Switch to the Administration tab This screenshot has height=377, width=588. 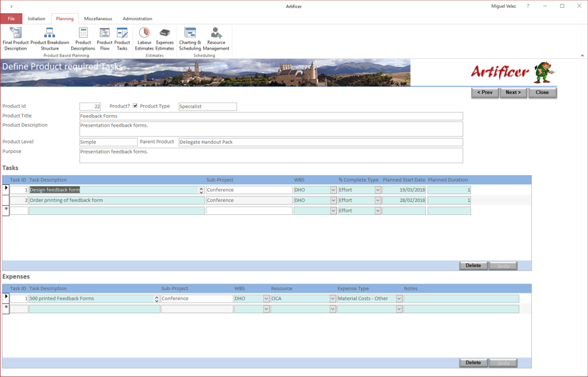(x=137, y=18)
